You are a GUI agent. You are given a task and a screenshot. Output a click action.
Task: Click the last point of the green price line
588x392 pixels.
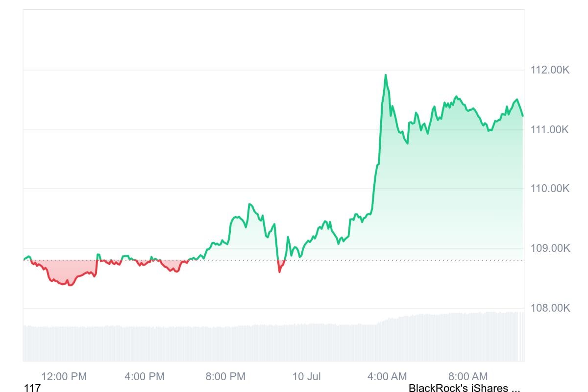point(523,116)
